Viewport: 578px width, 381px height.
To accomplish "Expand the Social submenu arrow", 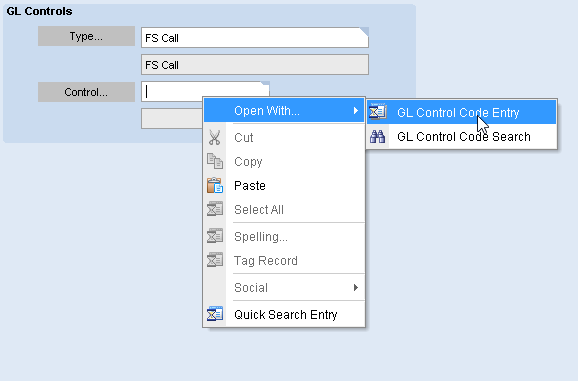I will tap(355, 287).
